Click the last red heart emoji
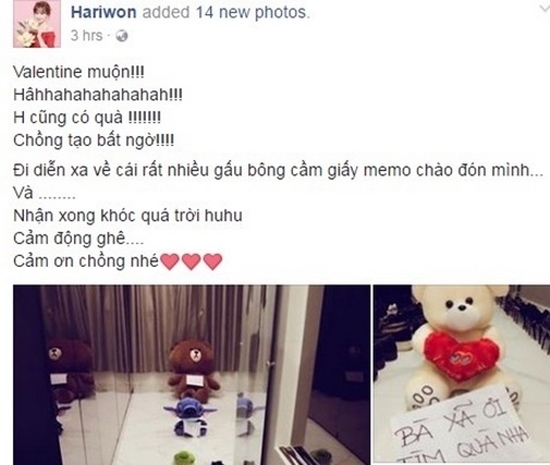The image size is (550, 465). (213, 262)
